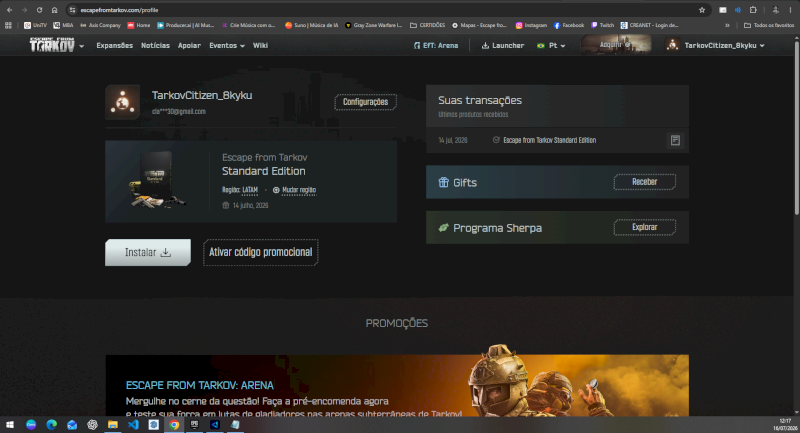This screenshot has width=800, height=433.
Task: Open the Chrome profile icon
Action: coord(776,10)
